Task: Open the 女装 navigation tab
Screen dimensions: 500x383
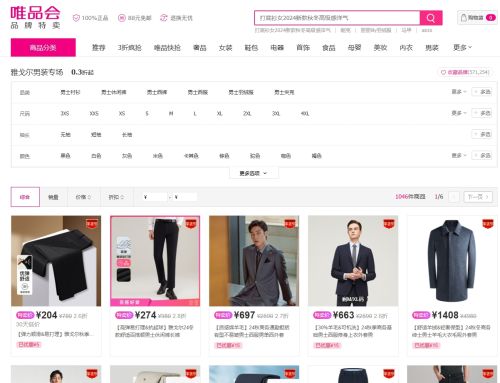Action: pos(225,48)
